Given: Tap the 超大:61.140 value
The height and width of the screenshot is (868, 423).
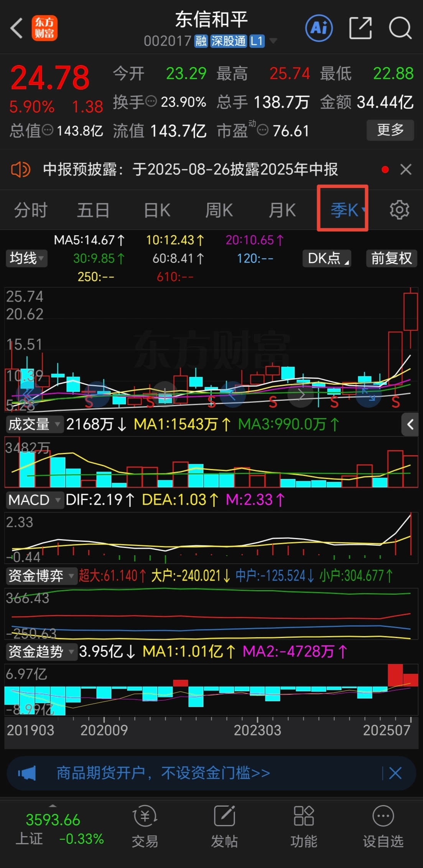Looking at the screenshot, I should (113, 576).
